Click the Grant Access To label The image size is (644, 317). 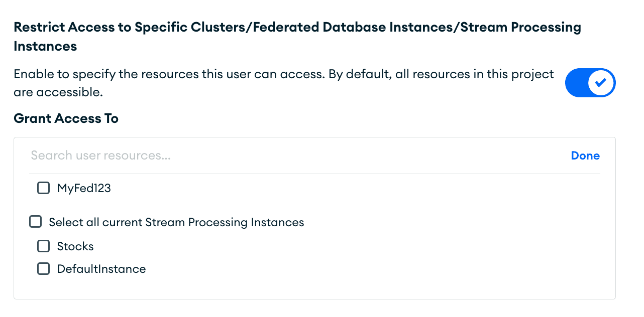[66, 118]
